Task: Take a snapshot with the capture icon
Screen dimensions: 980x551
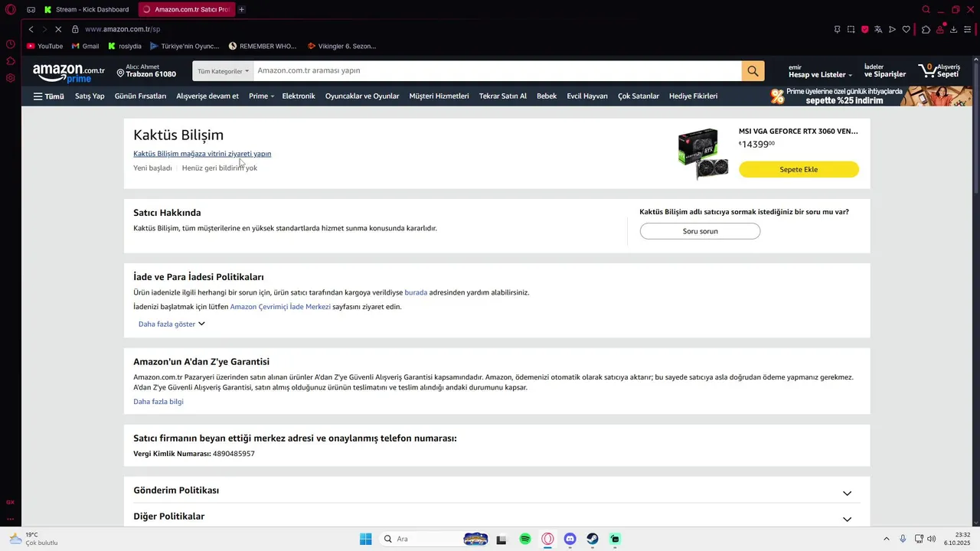Action: click(x=851, y=29)
